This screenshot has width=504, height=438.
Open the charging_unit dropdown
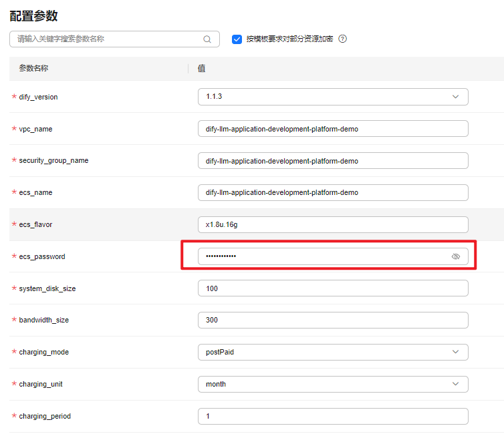pos(333,384)
